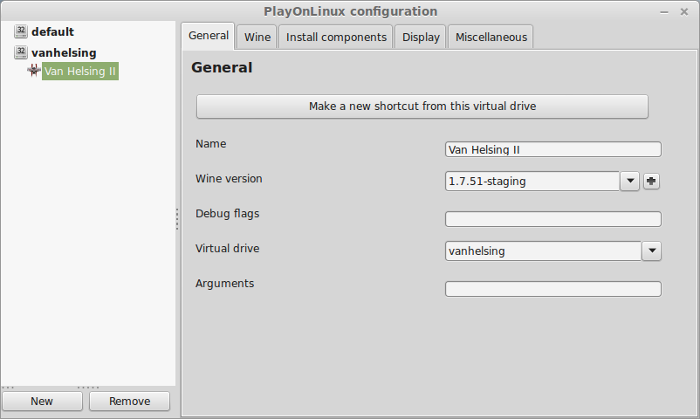
Task: Click the New button
Action: pos(42,401)
